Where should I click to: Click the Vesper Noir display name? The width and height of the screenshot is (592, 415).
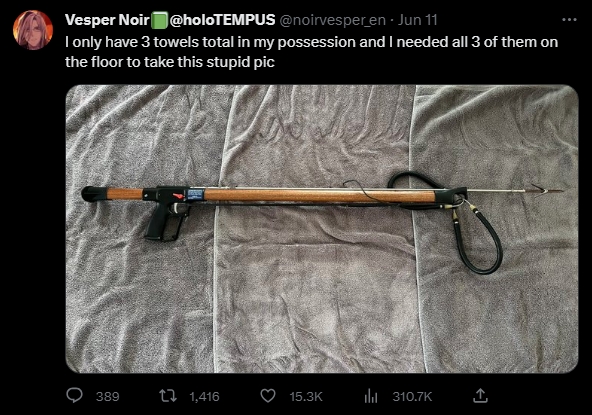tap(107, 20)
